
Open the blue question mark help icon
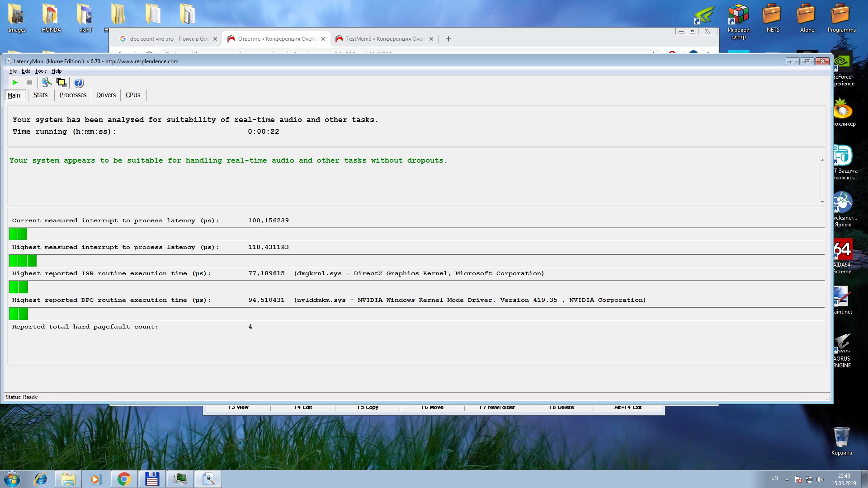point(79,83)
